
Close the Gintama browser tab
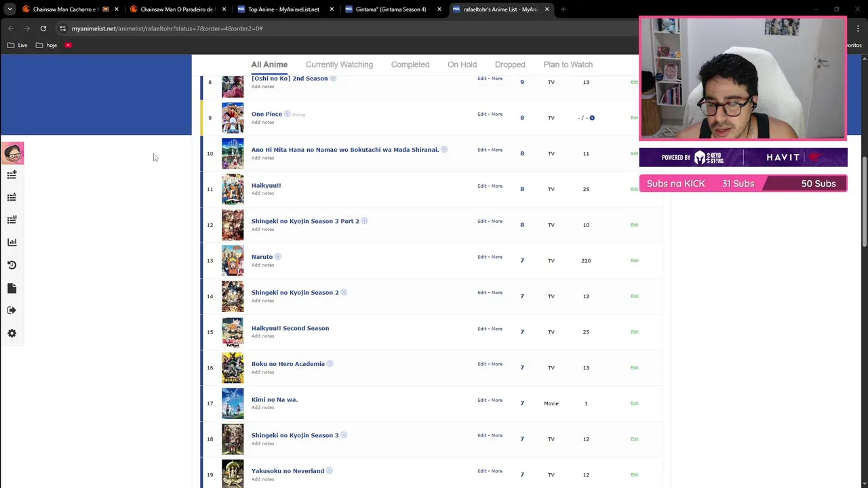click(x=439, y=9)
